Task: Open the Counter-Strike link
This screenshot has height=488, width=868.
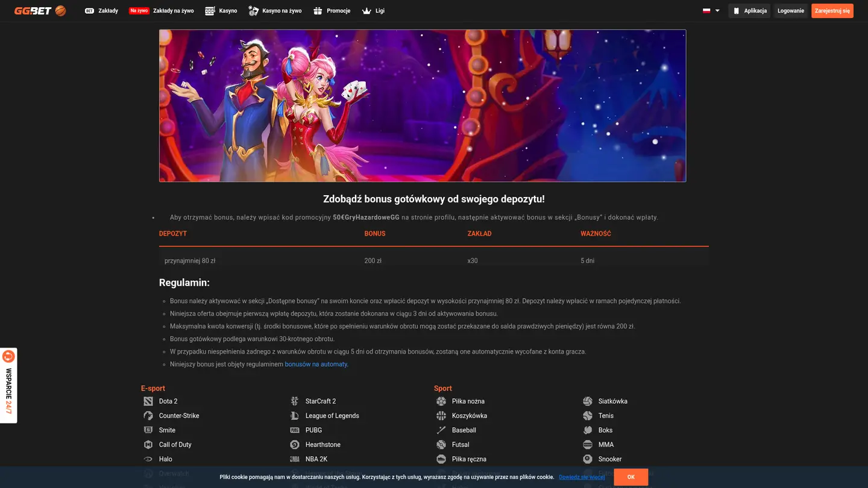Action: pyautogui.click(x=179, y=416)
